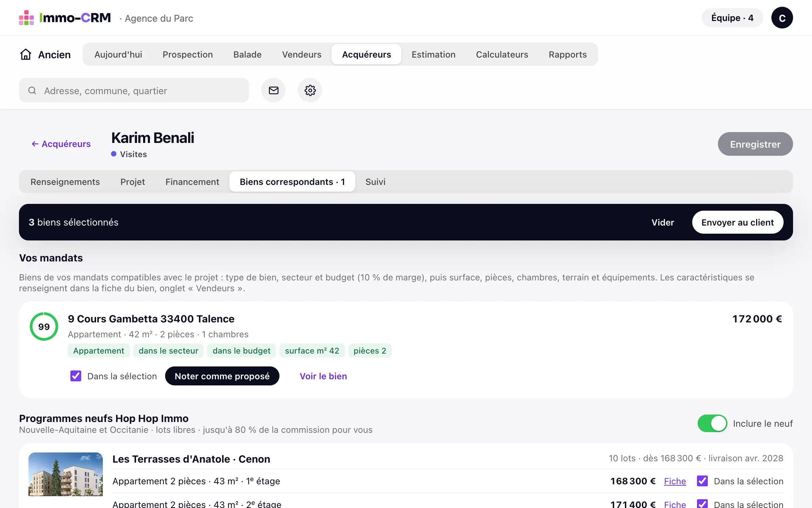Click the 99 match score circle
Viewport: 812px width, 508px height.
(x=44, y=326)
